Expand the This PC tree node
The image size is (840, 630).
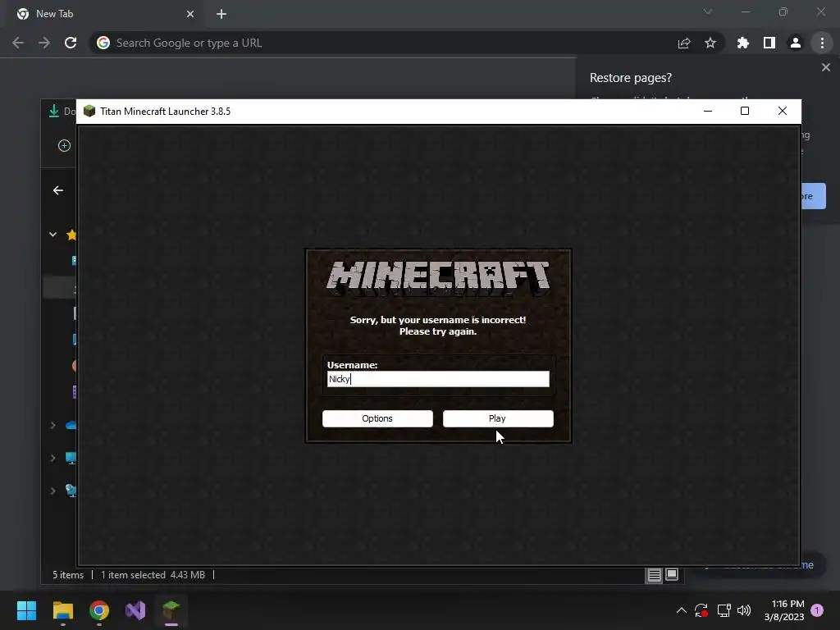pos(53,458)
